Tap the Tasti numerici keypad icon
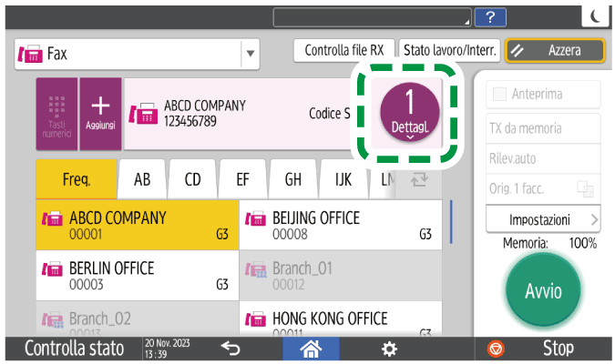 tap(56, 114)
